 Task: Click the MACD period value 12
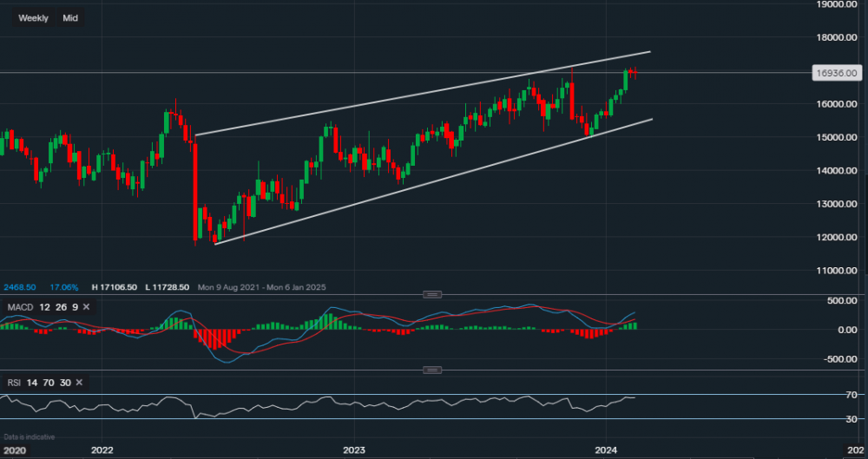45,307
